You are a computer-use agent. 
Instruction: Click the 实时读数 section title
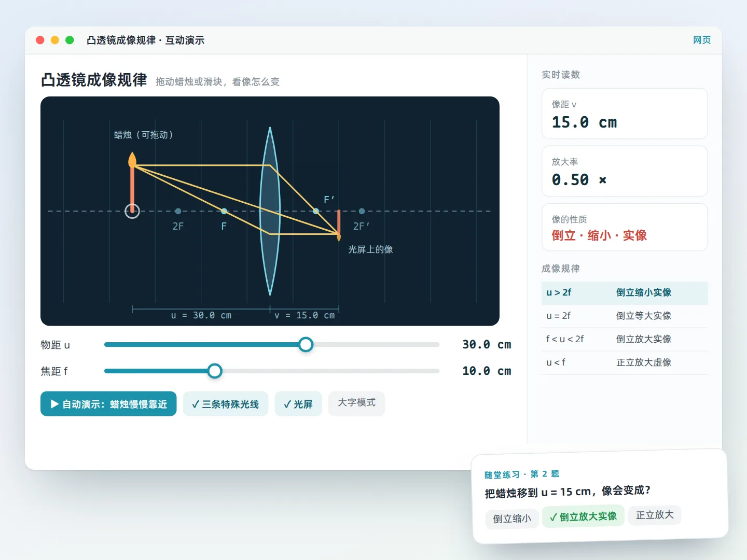pos(561,75)
